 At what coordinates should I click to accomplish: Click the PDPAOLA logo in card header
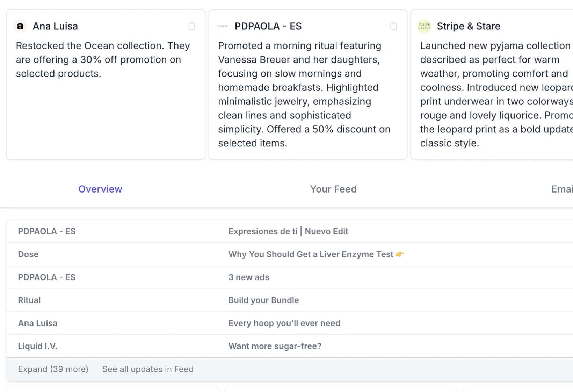click(222, 26)
